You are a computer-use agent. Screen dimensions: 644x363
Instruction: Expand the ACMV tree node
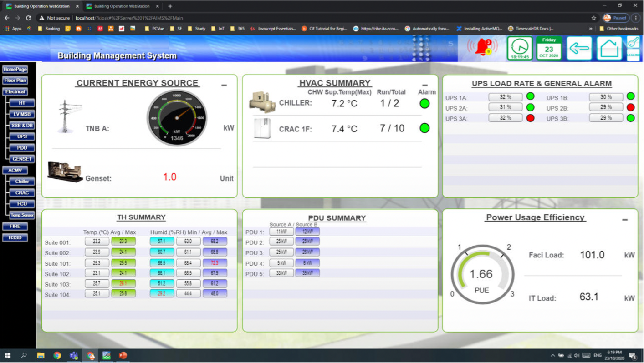tap(15, 170)
